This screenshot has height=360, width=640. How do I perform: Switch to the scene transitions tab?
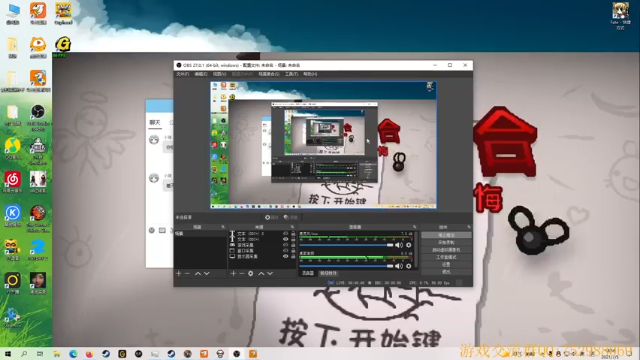coord(328,273)
